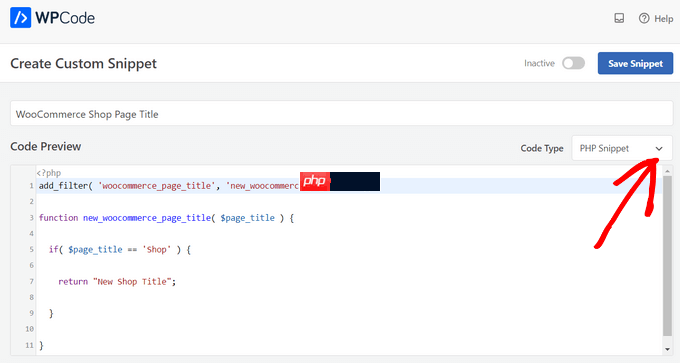Click the code editor vertical scrollbar thumb
The image size is (680, 363).
tap(667, 256)
